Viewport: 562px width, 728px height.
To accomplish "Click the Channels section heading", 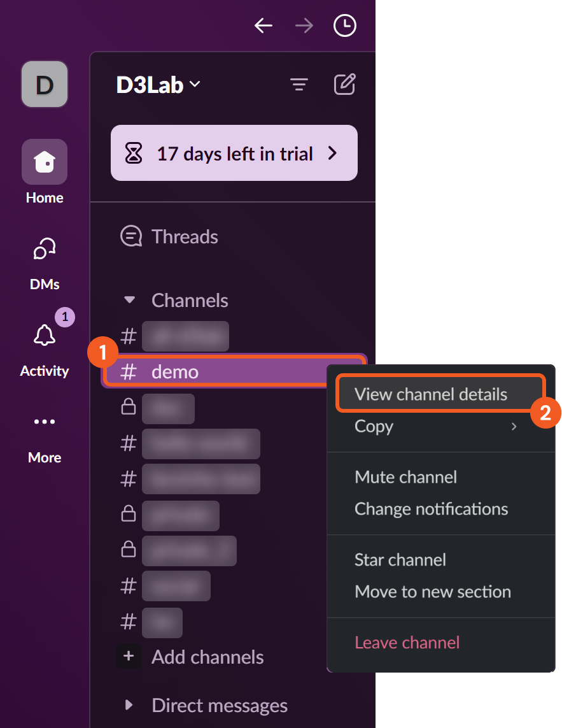I will pyautogui.click(x=190, y=301).
